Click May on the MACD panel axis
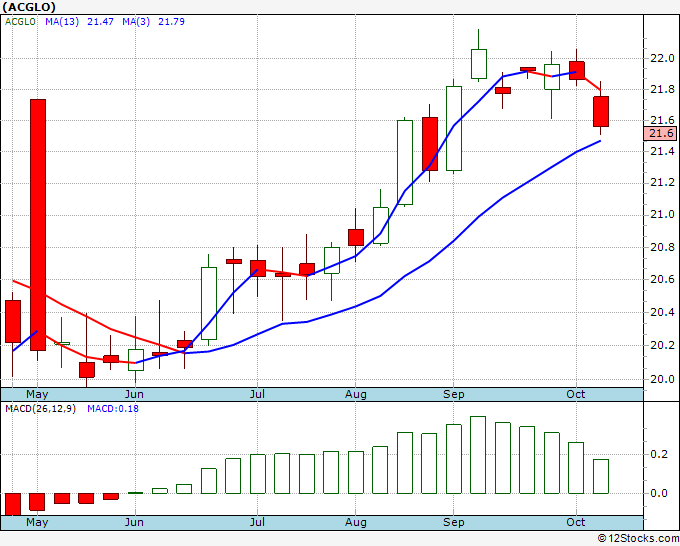Image resolution: width=680 pixels, height=546 pixels. [37, 522]
